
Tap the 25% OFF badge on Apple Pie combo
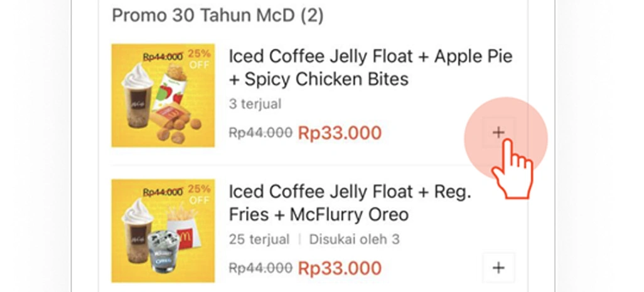click(x=199, y=58)
